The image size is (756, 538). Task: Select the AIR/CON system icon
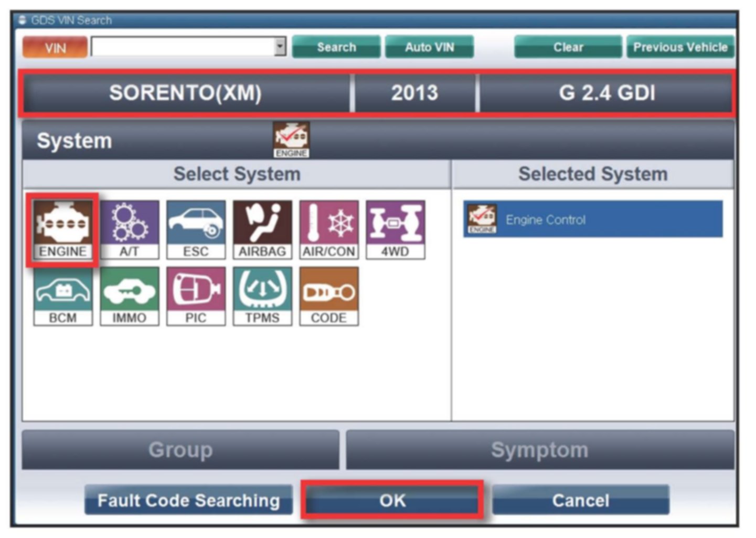click(329, 229)
